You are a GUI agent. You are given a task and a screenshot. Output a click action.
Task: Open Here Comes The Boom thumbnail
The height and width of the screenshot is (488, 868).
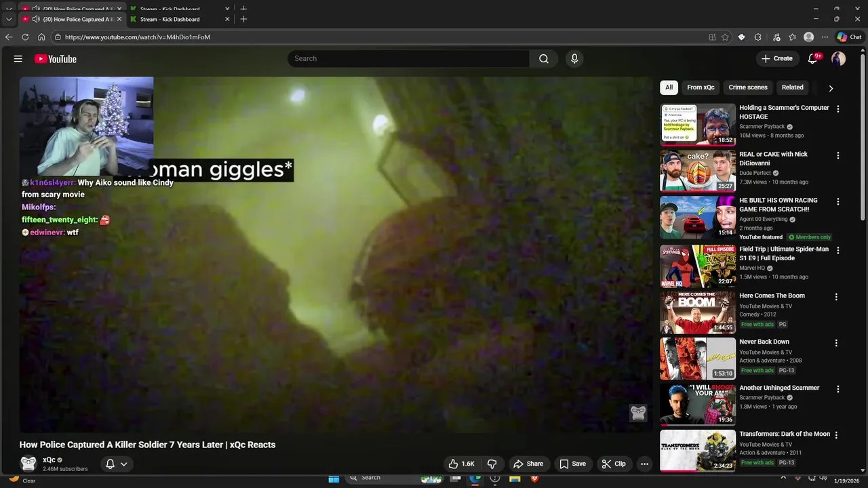tap(698, 312)
